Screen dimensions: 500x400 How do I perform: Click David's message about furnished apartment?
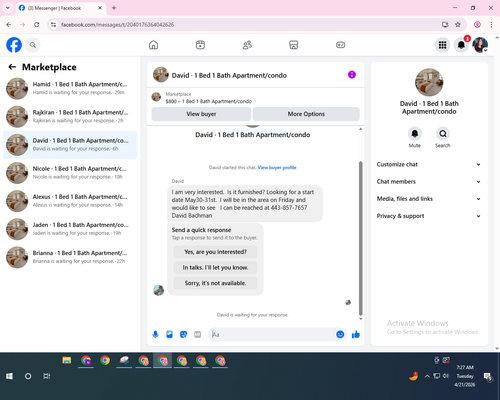tap(245, 204)
